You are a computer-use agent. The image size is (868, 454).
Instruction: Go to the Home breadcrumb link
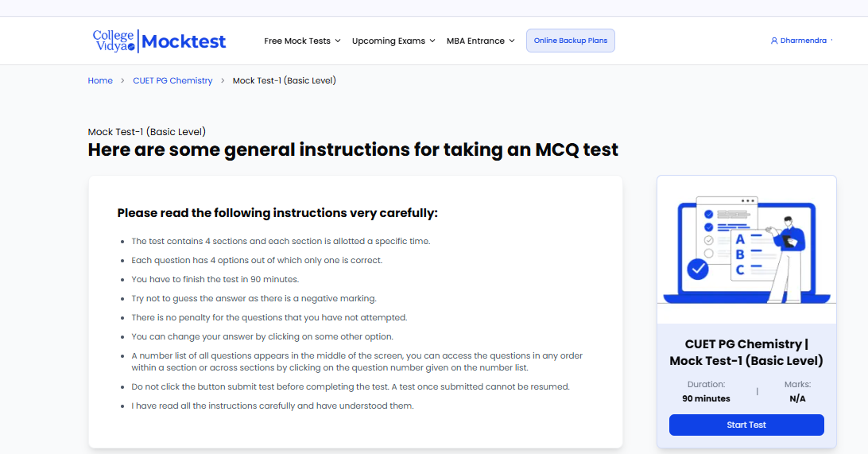point(100,81)
